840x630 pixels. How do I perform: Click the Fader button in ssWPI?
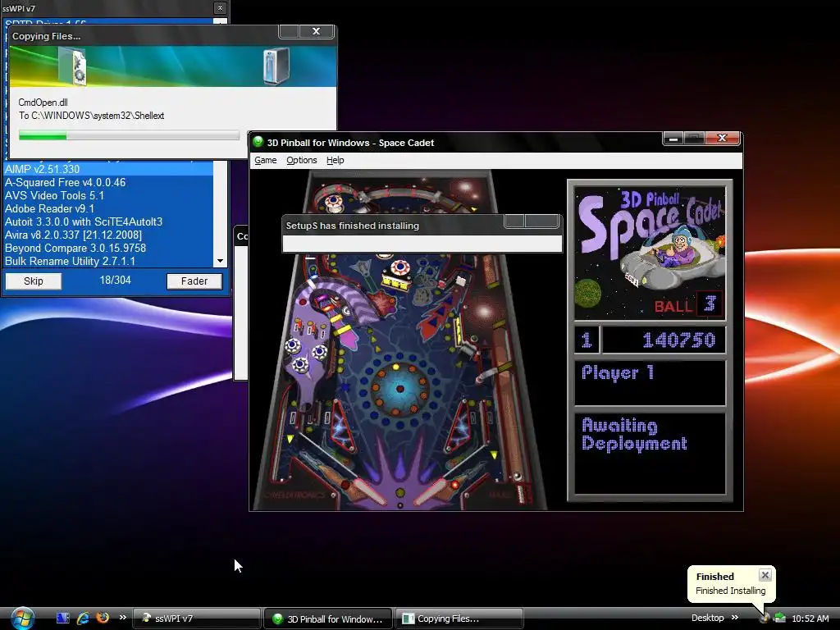pyautogui.click(x=194, y=281)
